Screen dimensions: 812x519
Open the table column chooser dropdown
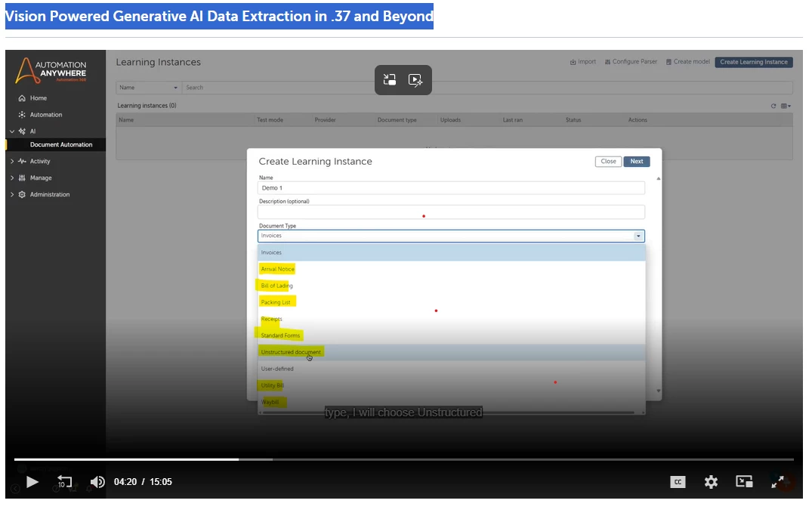pos(786,106)
